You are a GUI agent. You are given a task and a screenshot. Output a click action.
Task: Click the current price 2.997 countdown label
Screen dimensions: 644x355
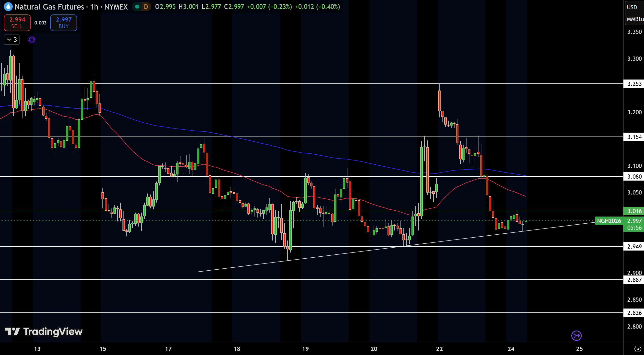(634, 224)
